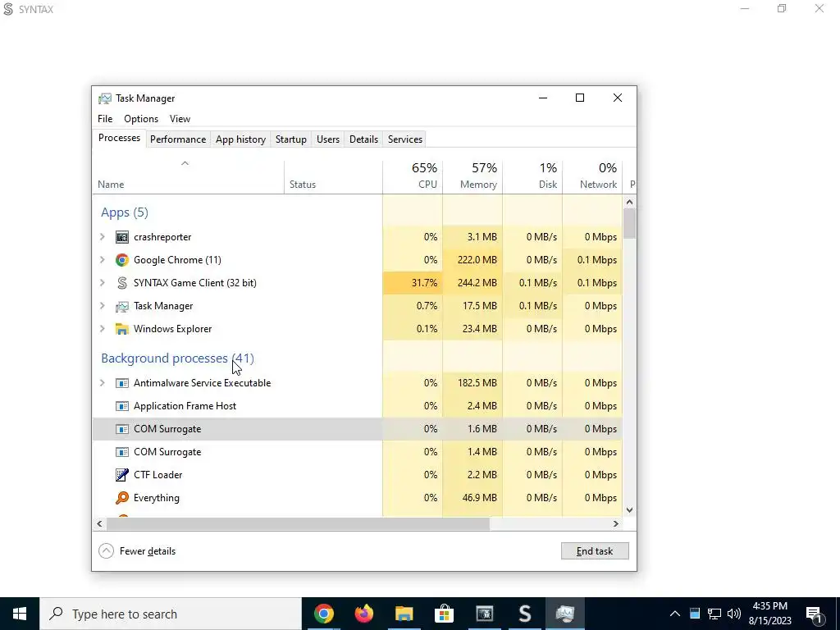Switch to the Details tab
This screenshot has width=840, height=630.
click(363, 139)
